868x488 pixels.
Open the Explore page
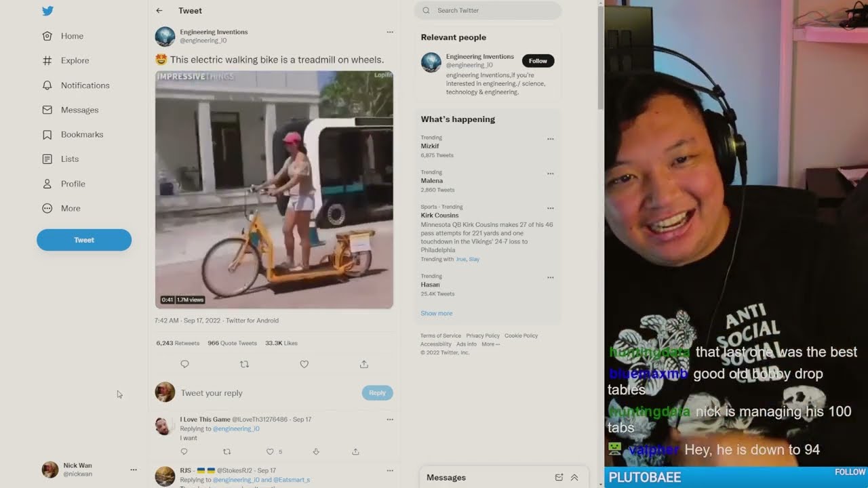click(66, 60)
